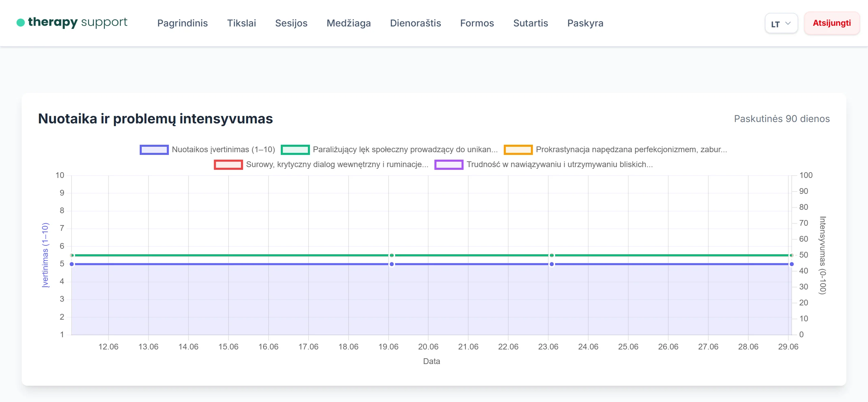Click the Intensyvumas (0-100) axis title
Screen dimensions: 868x402
[823, 255]
